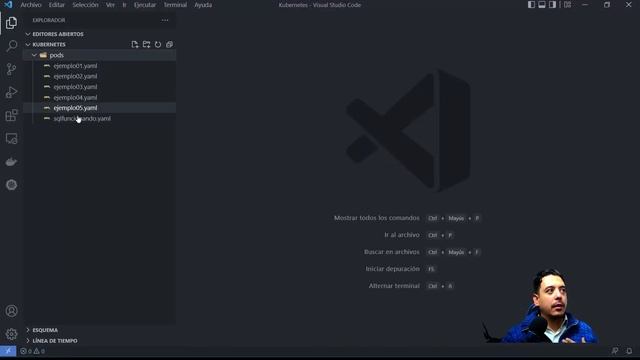Toggle bottom panel layout icon

click(x=542, y=5)
